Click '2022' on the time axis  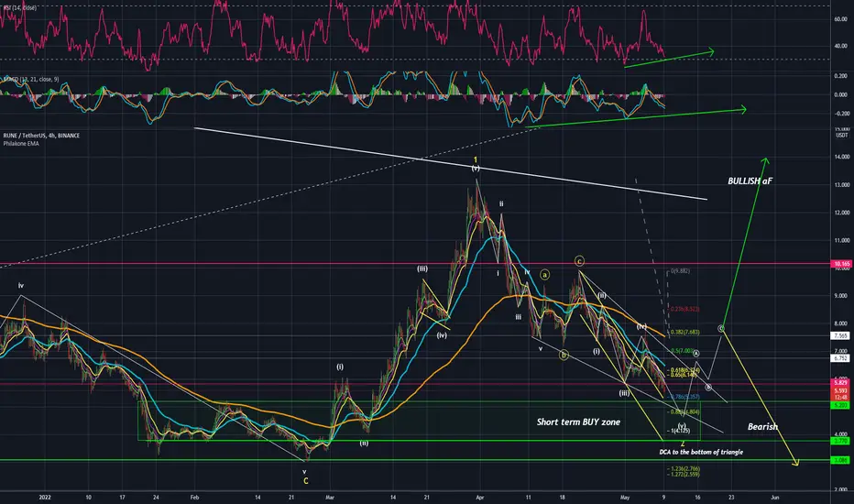click(45, 497)
